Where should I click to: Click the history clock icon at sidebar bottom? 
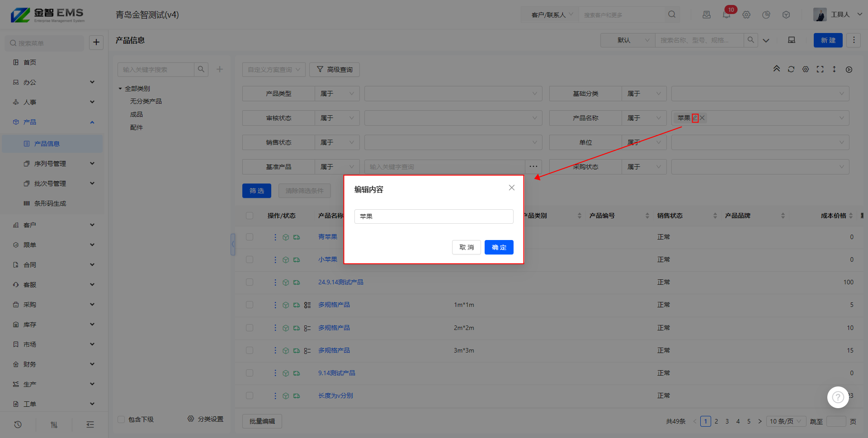click(18, 424)
